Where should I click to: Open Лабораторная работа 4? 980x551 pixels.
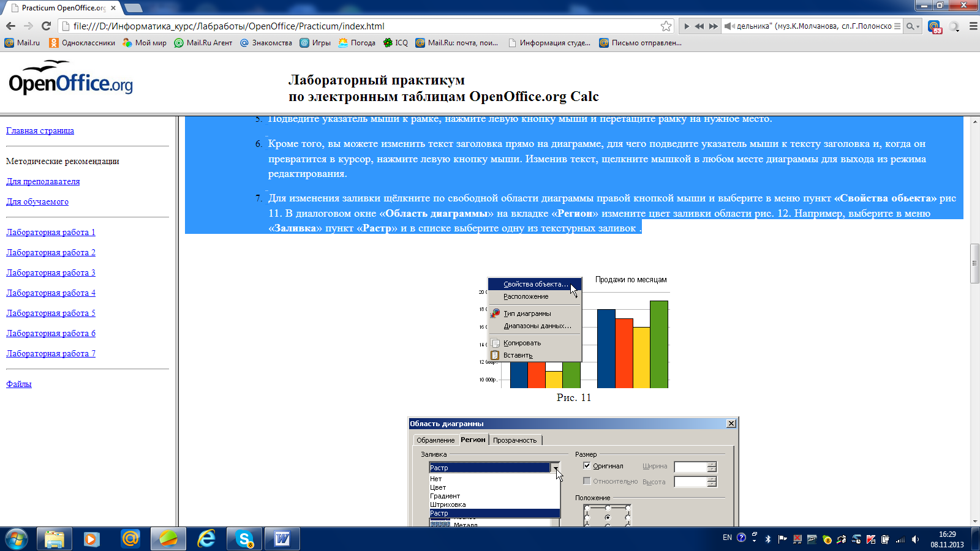pos(51,293)
